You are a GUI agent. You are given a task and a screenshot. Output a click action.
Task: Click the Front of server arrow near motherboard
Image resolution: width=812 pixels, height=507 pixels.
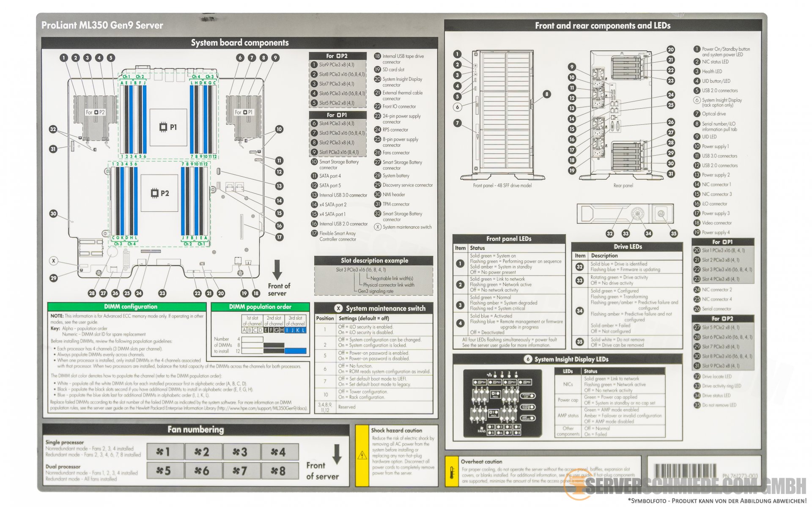(x=277, y=270)
